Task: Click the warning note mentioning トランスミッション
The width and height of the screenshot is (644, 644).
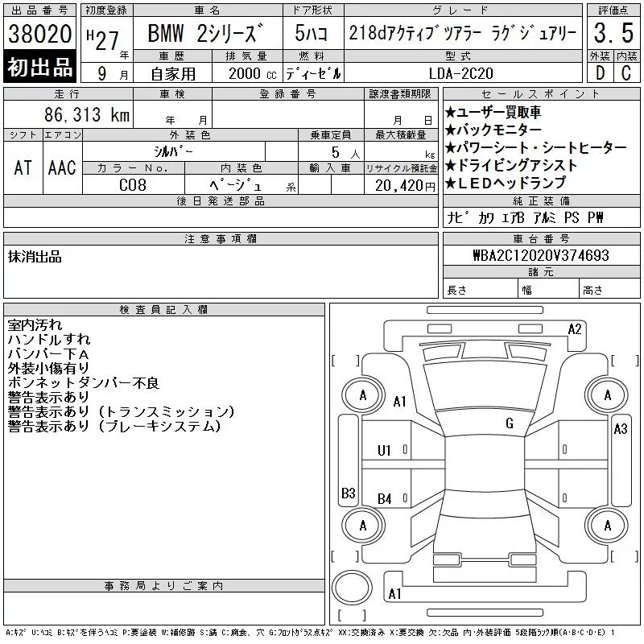Action: pyautogui.click(x=122, y=412)
